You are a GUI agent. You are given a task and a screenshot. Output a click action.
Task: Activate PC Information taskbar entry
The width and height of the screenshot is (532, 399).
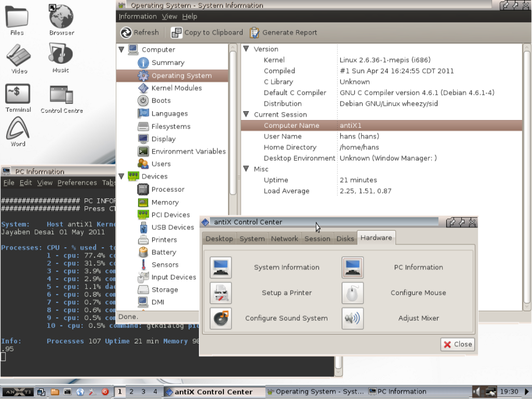point(397,392)
